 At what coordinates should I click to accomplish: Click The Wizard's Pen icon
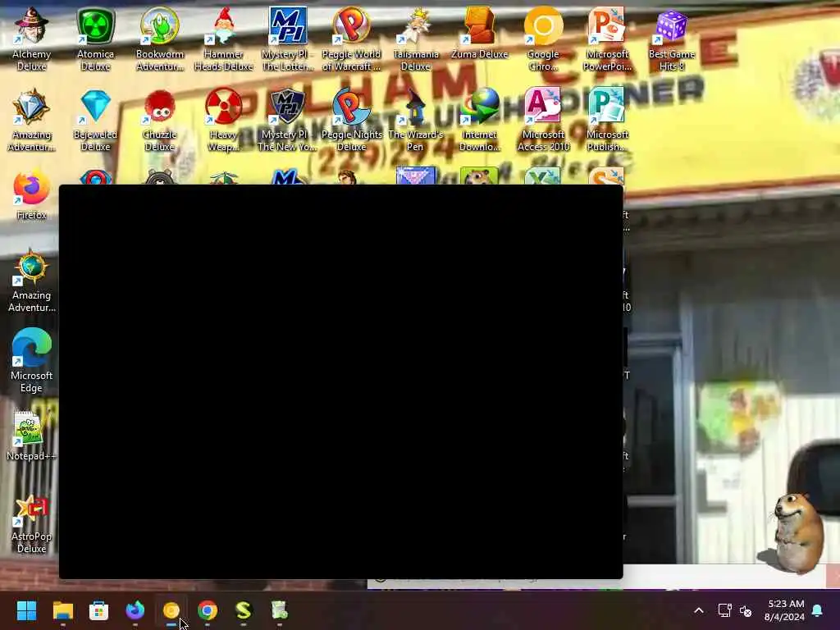416,119
